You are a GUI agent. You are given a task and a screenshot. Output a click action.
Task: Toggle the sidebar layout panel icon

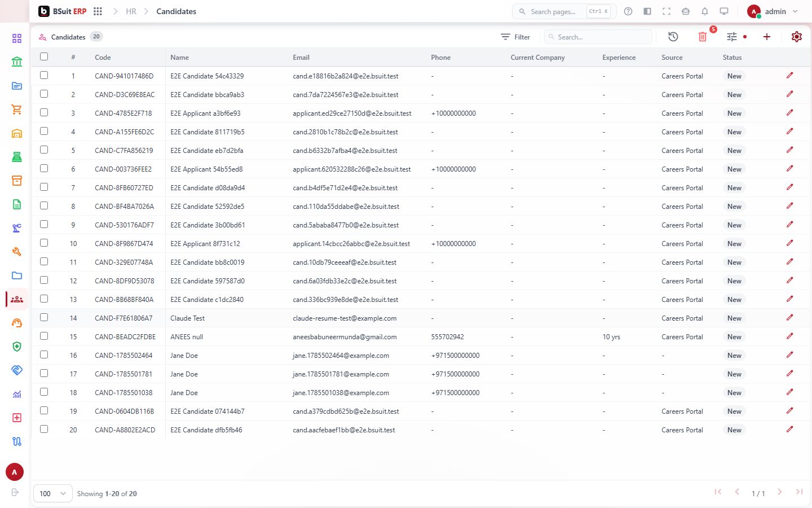pos(647,11)
